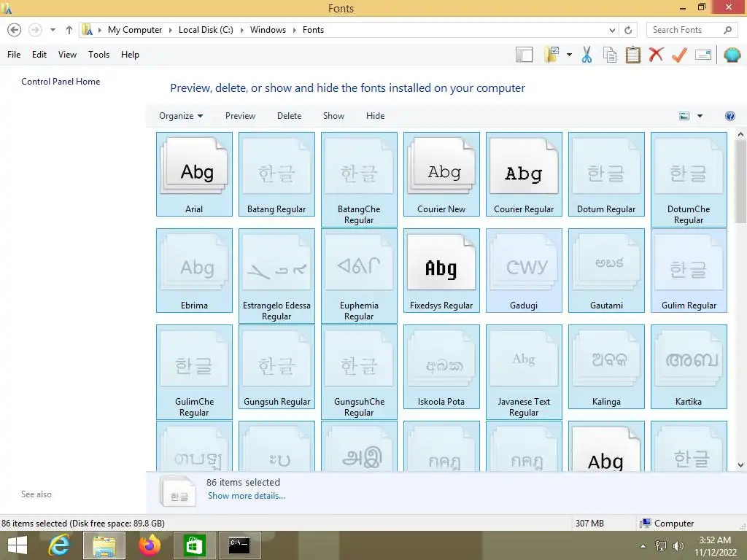Select the Kalinga font family
747x560 pixels.
pyautogui.click(x=606, y=367)
